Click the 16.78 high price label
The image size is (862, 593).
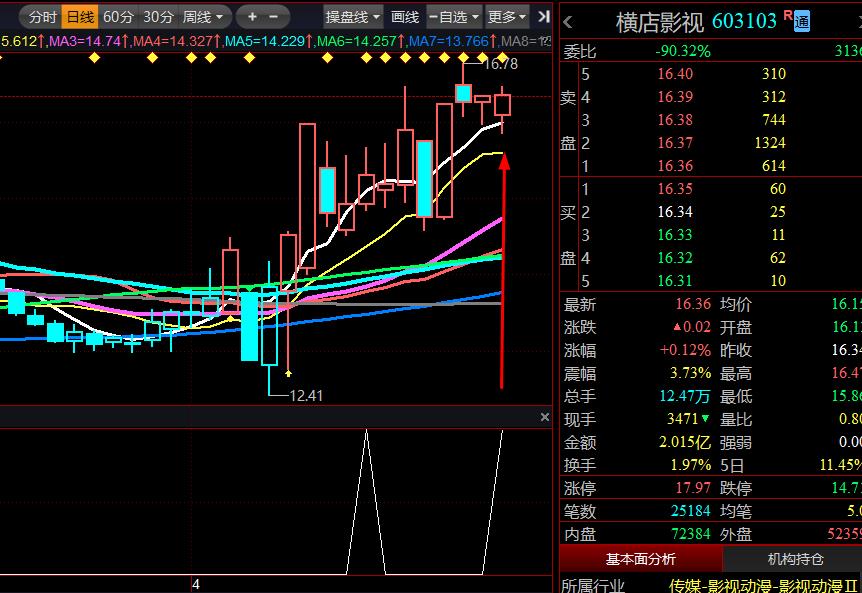point(500,64)
